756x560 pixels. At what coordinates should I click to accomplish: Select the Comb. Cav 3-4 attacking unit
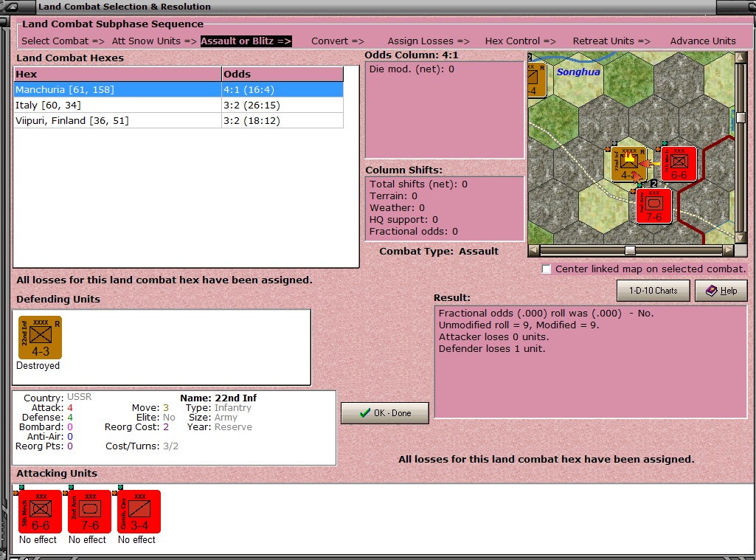point(139,511)
